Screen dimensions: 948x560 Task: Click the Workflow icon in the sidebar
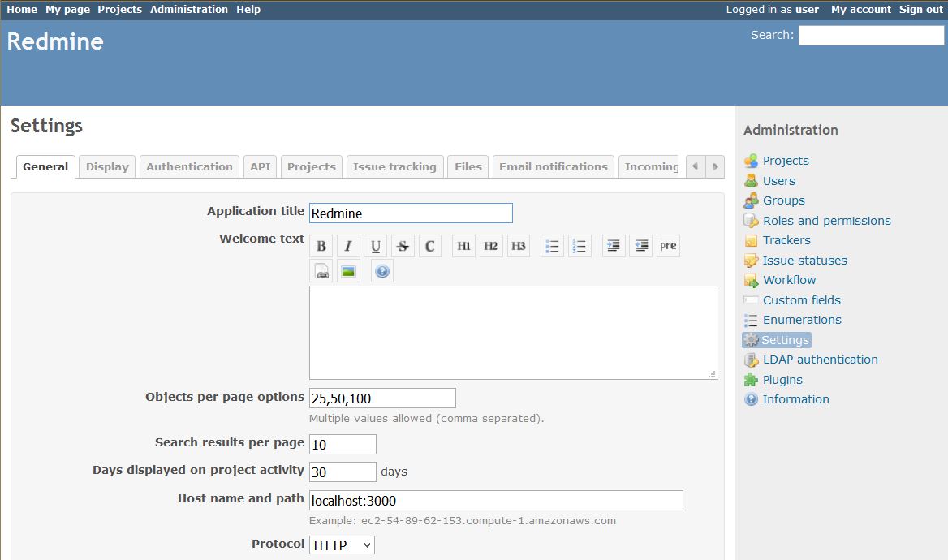751,280
